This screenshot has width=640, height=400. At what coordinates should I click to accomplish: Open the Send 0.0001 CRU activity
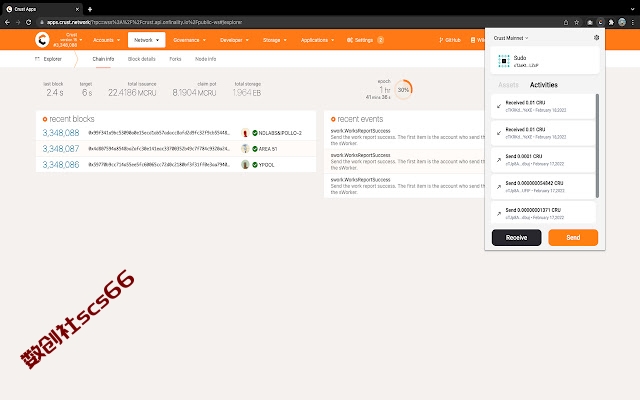tap(543, 160)
